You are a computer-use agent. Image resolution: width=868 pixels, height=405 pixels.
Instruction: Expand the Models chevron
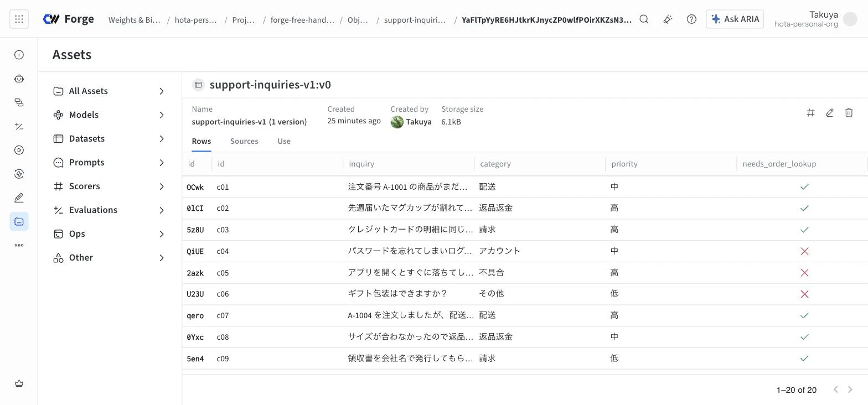point(162,115)
